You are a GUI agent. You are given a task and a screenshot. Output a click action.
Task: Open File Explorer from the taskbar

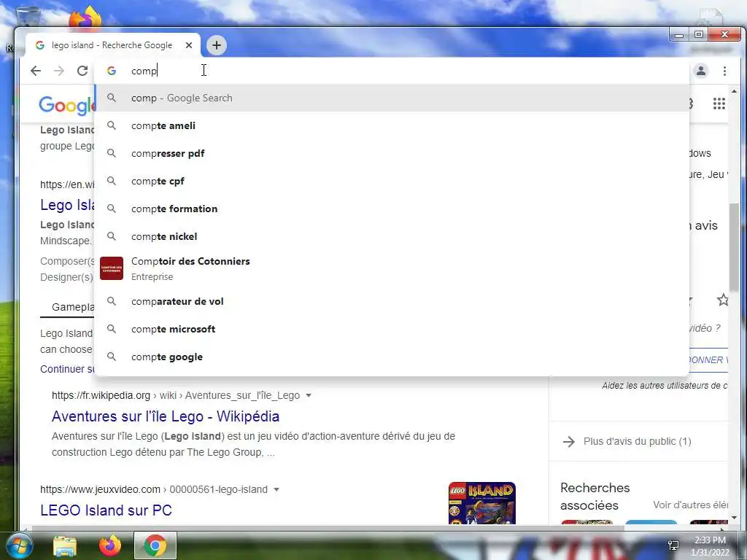(65, 546)
